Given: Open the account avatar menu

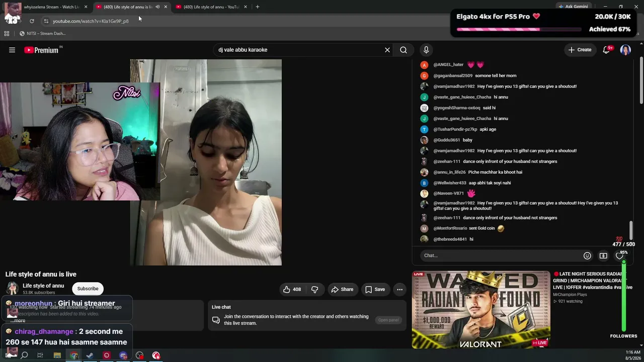Looking at the screenshot, I should click(625, 50).
